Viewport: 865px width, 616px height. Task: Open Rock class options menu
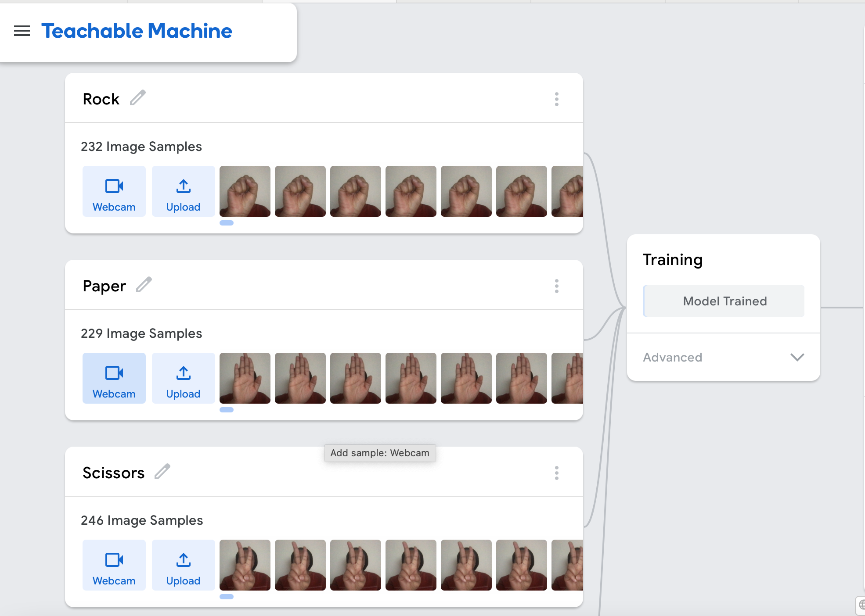click(556, 99)
